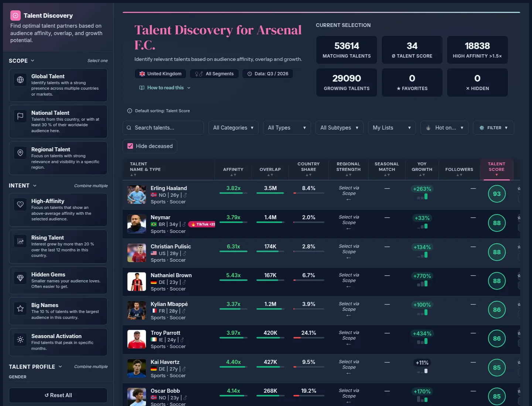Viewport: 532px width, 406px height.
Task: Click the map pin icon for Regional Talent
Action: pos(20,153)
